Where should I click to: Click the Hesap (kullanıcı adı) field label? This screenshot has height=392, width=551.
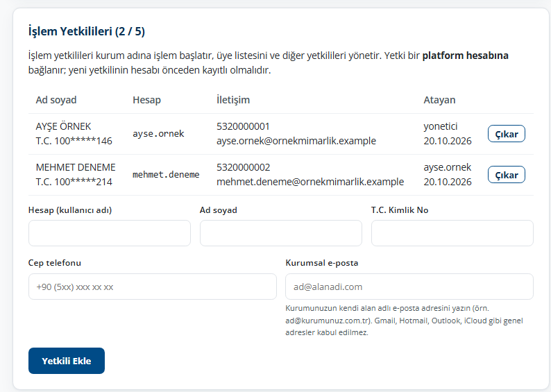click(70, 210)
